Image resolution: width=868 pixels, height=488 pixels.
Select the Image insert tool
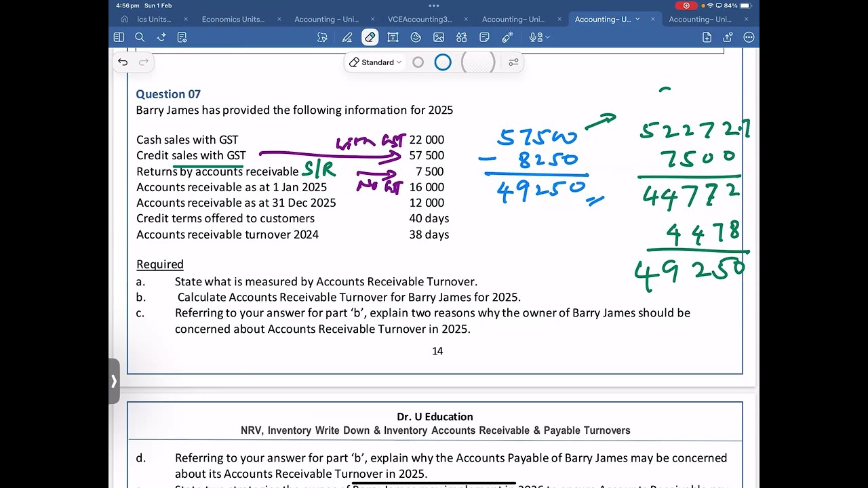pyautogui.click(x=439, y=37)
